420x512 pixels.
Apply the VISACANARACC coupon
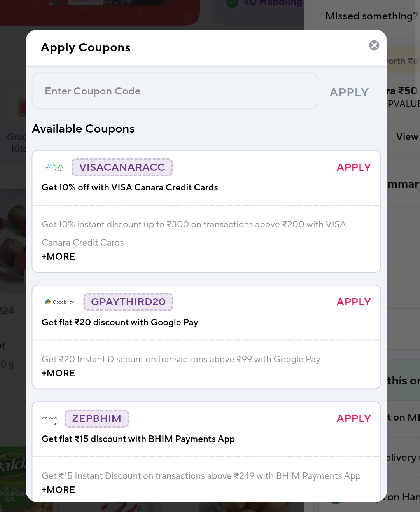pos(353,167)
